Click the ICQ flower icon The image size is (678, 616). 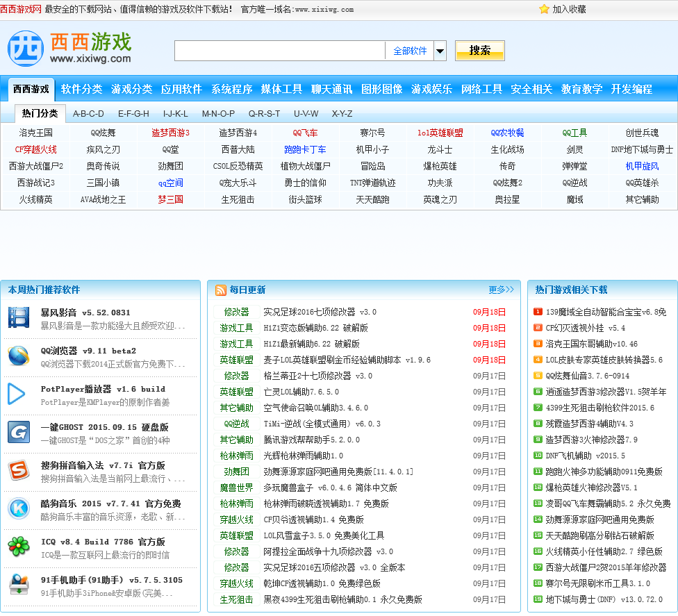[19, 547]
